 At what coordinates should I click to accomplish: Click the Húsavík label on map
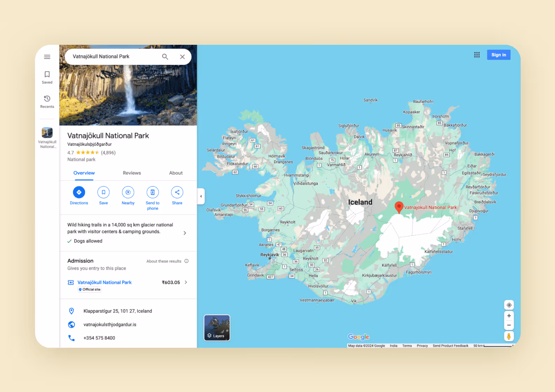coord(390,130)
